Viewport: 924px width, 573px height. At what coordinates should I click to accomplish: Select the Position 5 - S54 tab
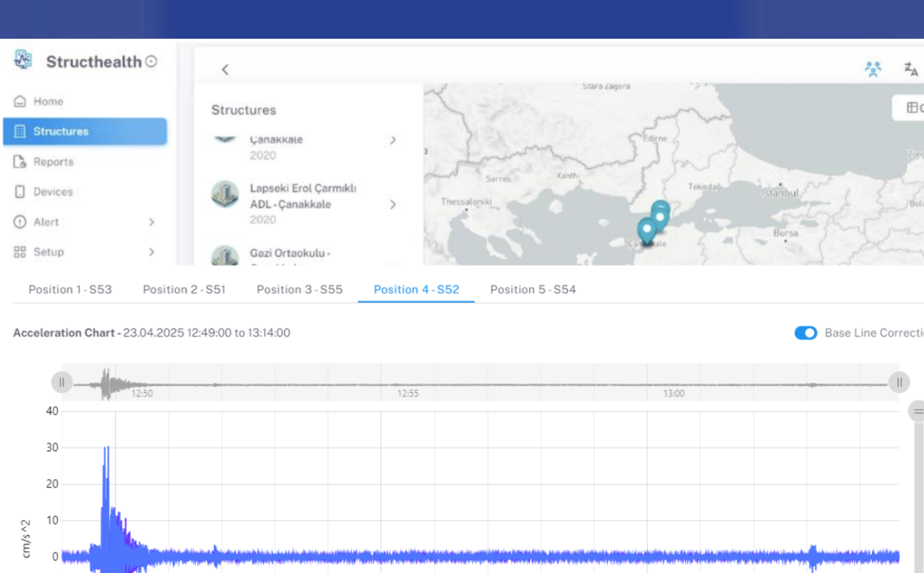(532, 289)
